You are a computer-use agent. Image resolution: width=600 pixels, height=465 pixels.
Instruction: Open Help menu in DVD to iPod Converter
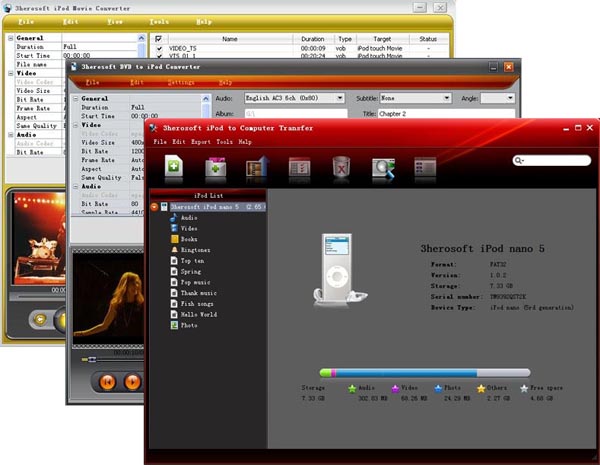[x=225, y=82]
